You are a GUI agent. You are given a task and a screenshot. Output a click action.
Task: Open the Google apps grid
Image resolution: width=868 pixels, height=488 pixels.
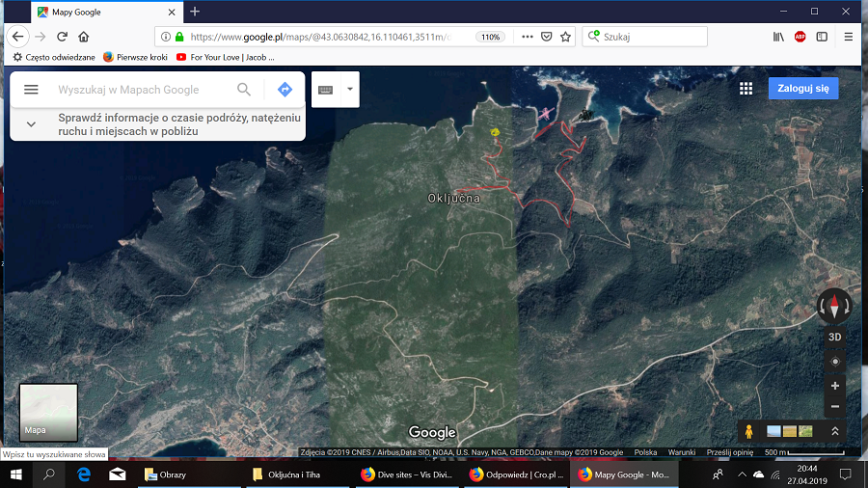coord(746,88)
